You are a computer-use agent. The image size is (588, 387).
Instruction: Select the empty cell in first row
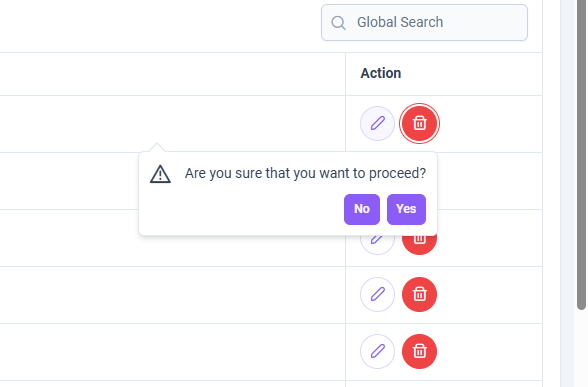172,124
